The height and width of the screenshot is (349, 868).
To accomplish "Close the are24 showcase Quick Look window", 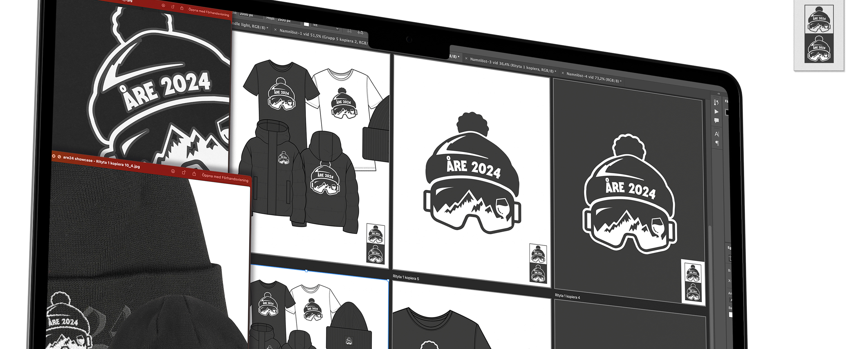I will point(54,156).
